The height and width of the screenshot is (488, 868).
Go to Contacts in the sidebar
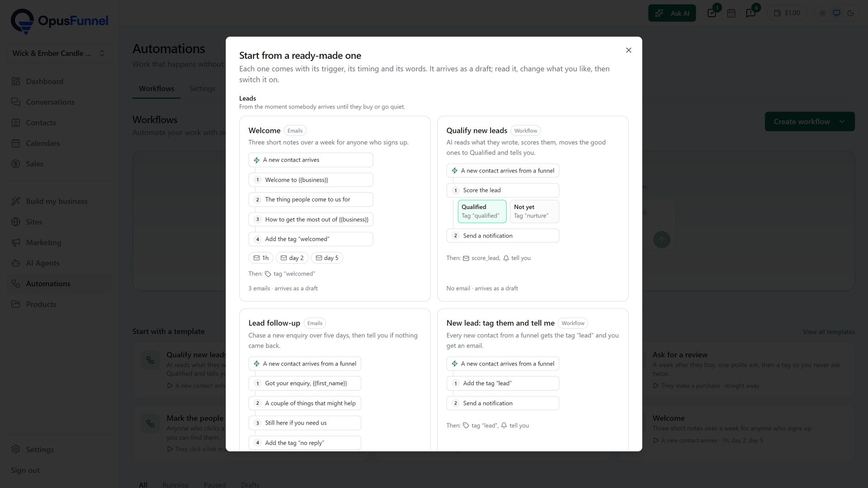tap(59, 122)
